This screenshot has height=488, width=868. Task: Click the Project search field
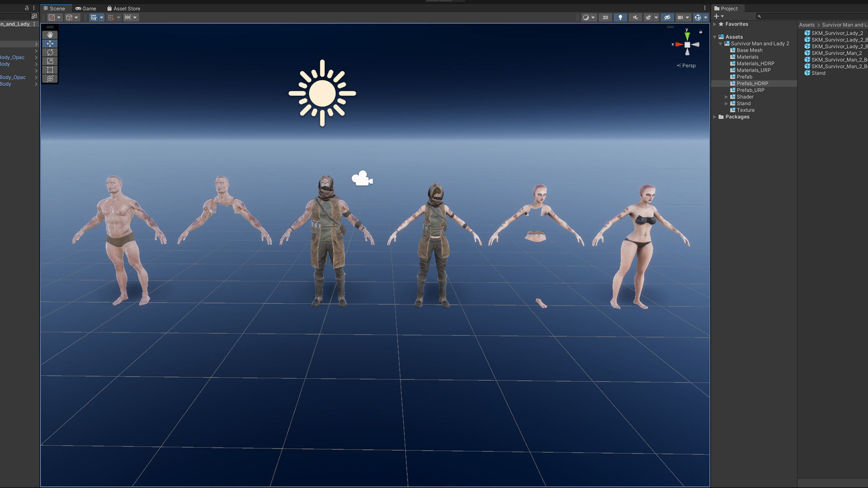click(x=811, y=16)
